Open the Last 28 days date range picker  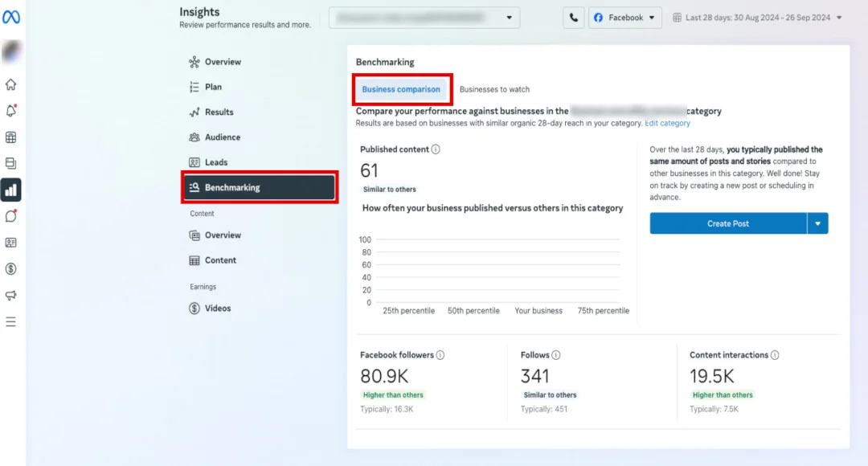coord(757,18)
